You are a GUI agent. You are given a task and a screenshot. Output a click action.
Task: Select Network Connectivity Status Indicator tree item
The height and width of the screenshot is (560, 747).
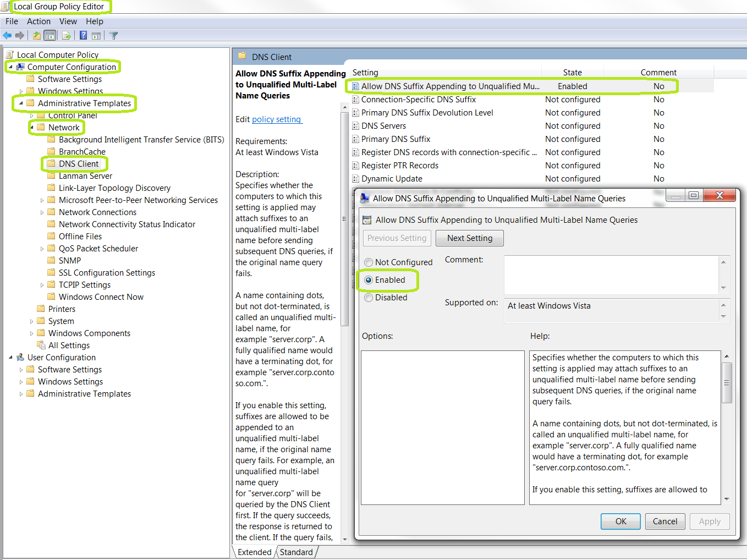pos(127,224)
